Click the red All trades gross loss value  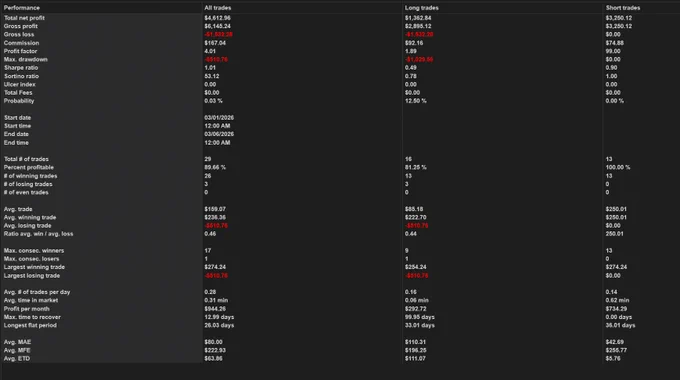click(x=218, y=34)
